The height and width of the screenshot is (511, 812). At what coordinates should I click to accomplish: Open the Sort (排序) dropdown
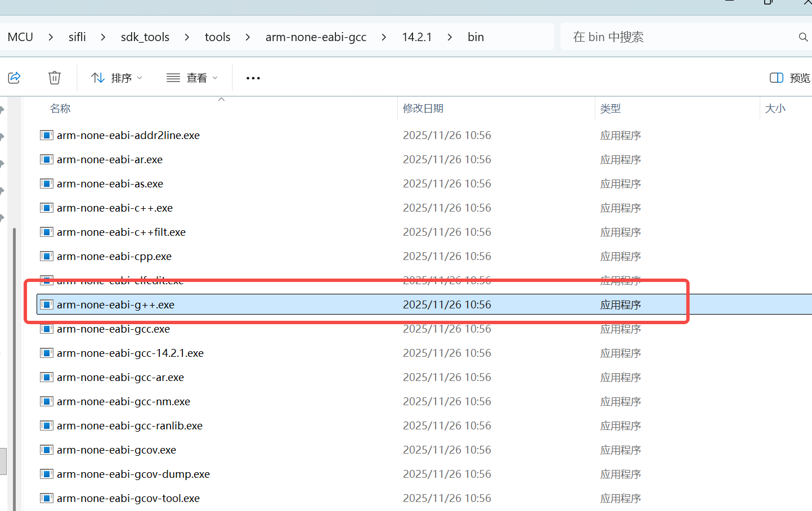116,78
